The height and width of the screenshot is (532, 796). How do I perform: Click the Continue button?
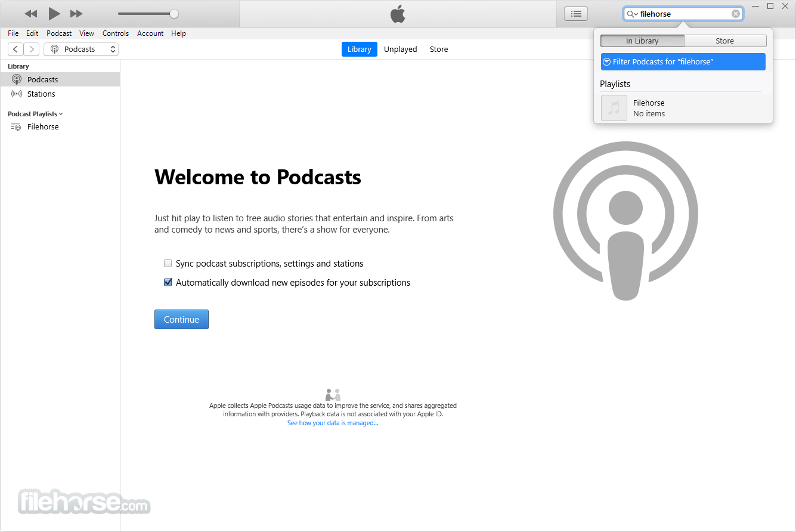click(x=181, y=319)
